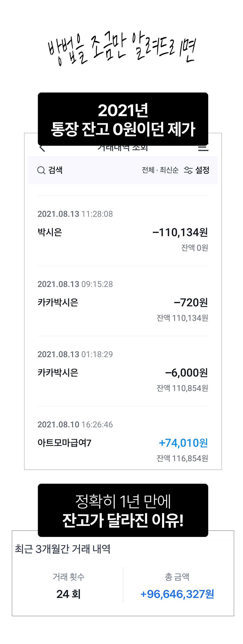The image size is (243, 644).
Task: Click the 최근 3개월간 거래 내역 heading
Action: (63, 549)
